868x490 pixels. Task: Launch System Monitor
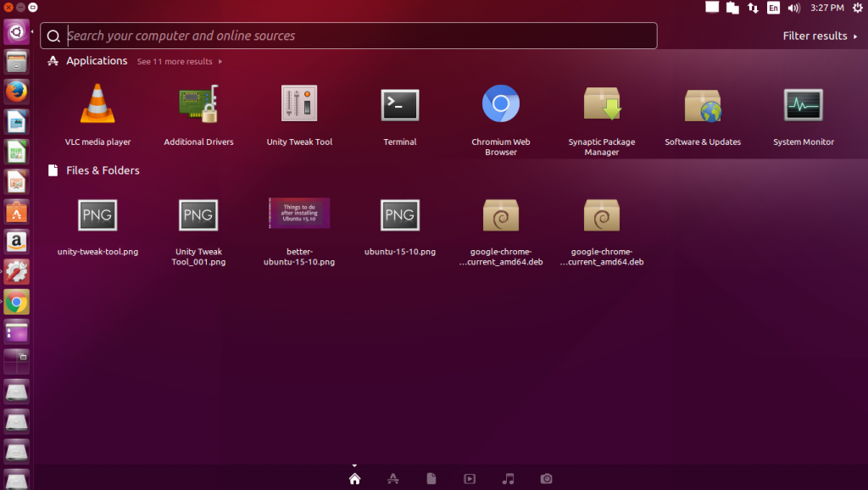pos(803,105)
